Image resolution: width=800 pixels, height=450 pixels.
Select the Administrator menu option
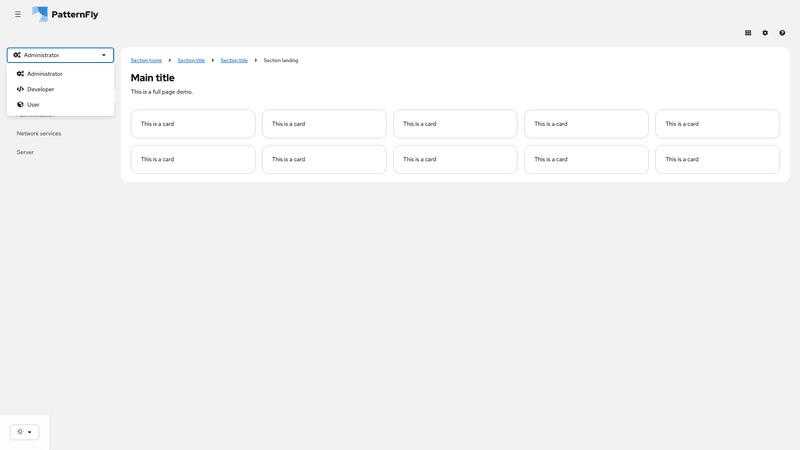pyautogui.click(x=60, y=74)
